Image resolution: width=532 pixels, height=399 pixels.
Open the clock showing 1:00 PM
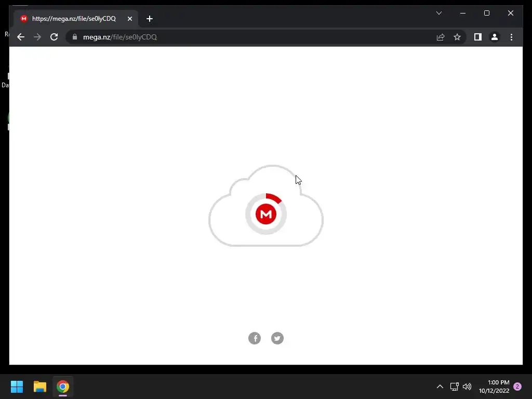494,387
